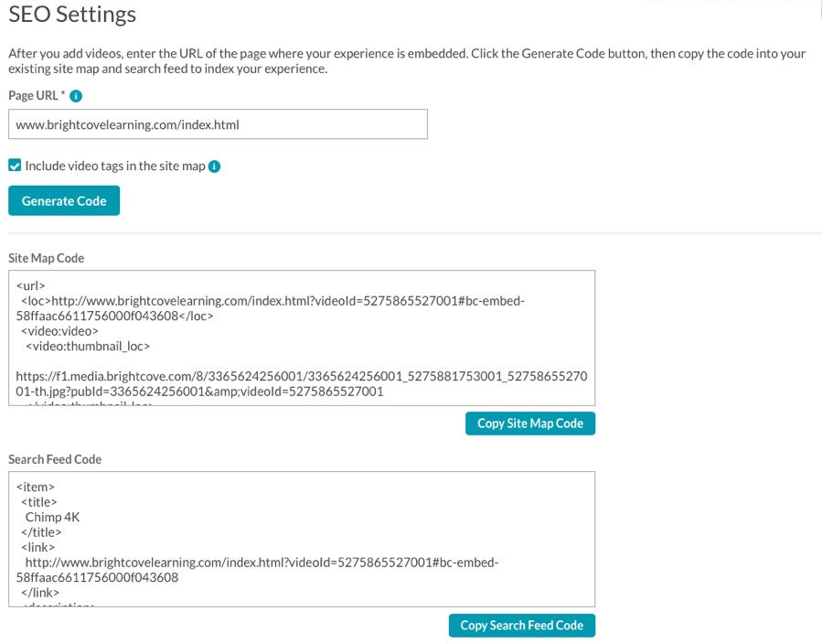Click the Chimp 4K title text
823x644 pixels.
click(x=52, y=517)
